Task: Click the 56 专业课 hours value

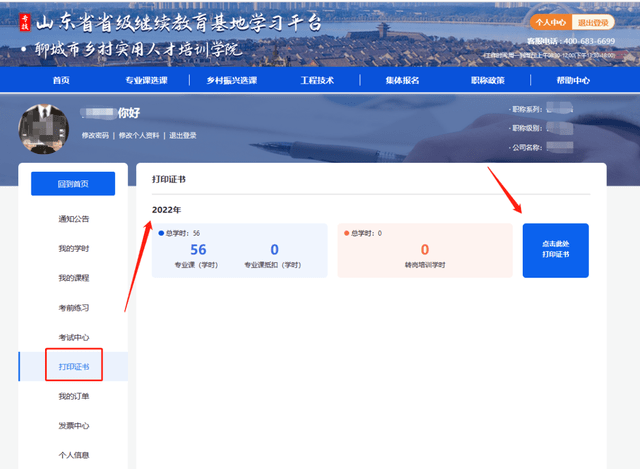Action: (x=198, y=249)
